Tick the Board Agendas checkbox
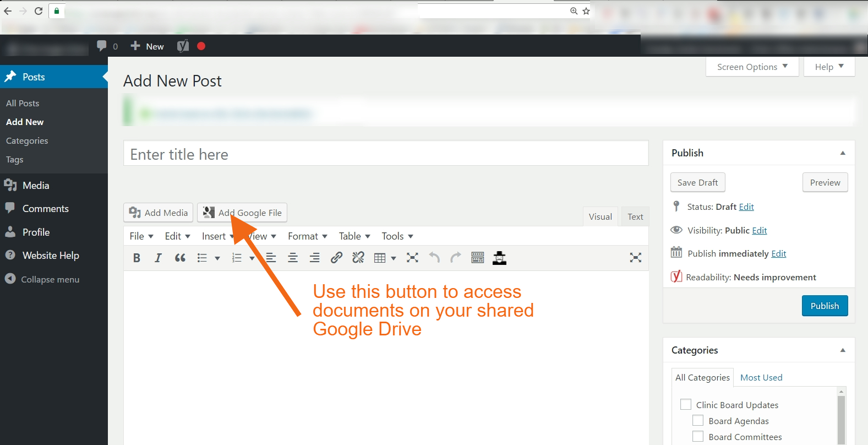 pos(698,421)
